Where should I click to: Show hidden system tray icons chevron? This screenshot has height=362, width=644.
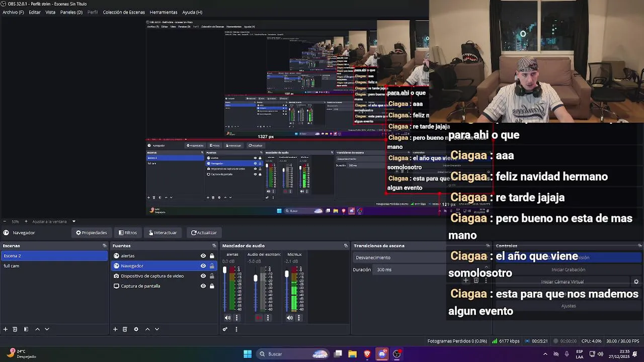click(x=545, y=354)
